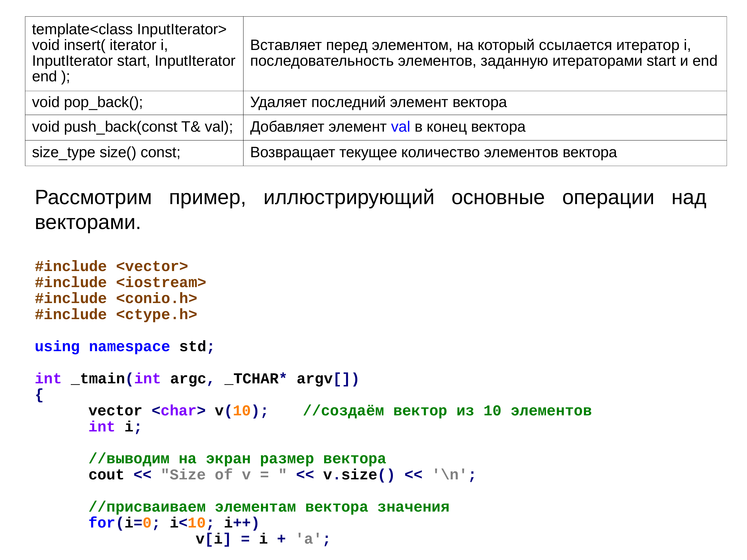This screenshot has height=560, width=747.
Task: Click 'Возвращает текущее количество элементов вектора' cell
Action: [433, 153]
